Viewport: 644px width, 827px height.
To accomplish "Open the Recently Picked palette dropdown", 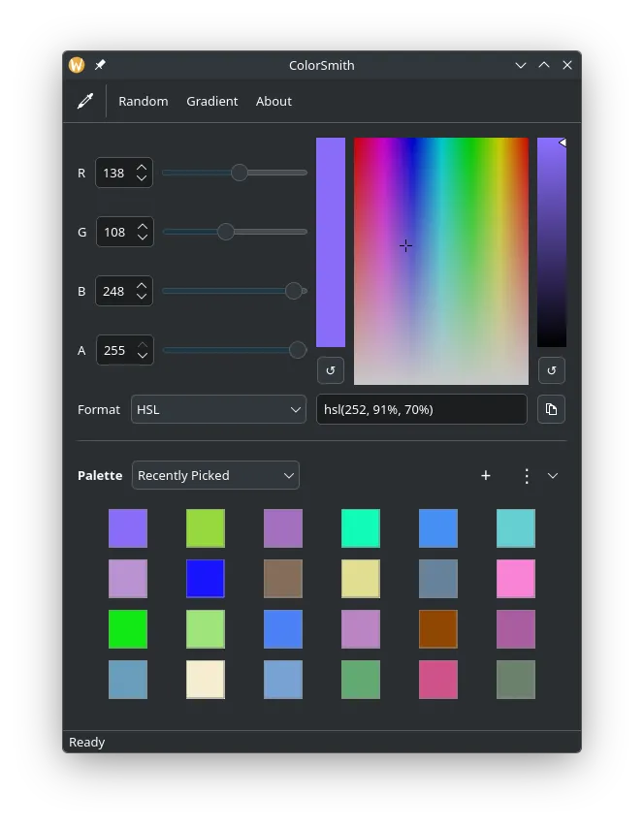I will coord(215,475).
